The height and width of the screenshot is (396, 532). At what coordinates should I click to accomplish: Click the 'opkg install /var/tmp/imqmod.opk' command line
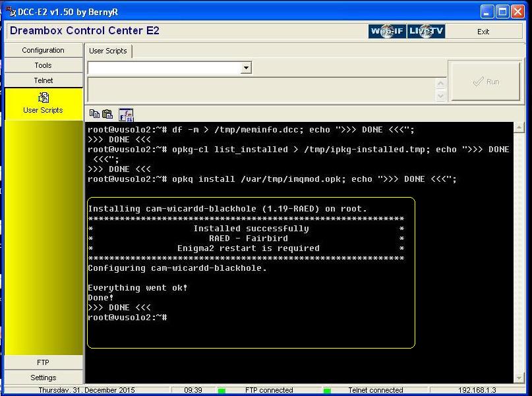pos(272,179)
